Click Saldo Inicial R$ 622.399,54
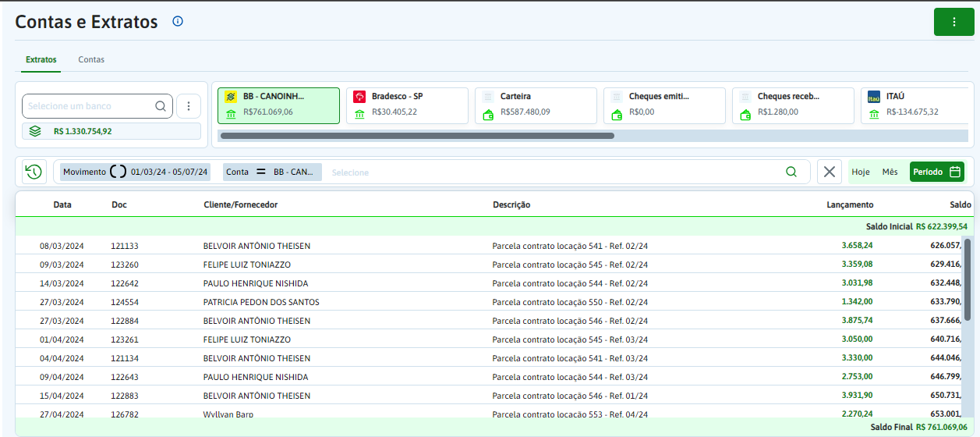Image resolution: width=980 pixels, height=437 pixels. (917, 226)
